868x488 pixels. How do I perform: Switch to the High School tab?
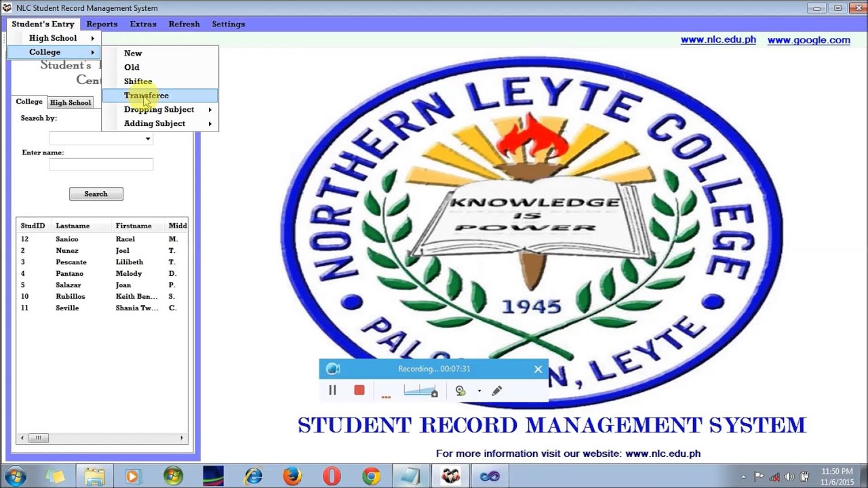[71, 102]
